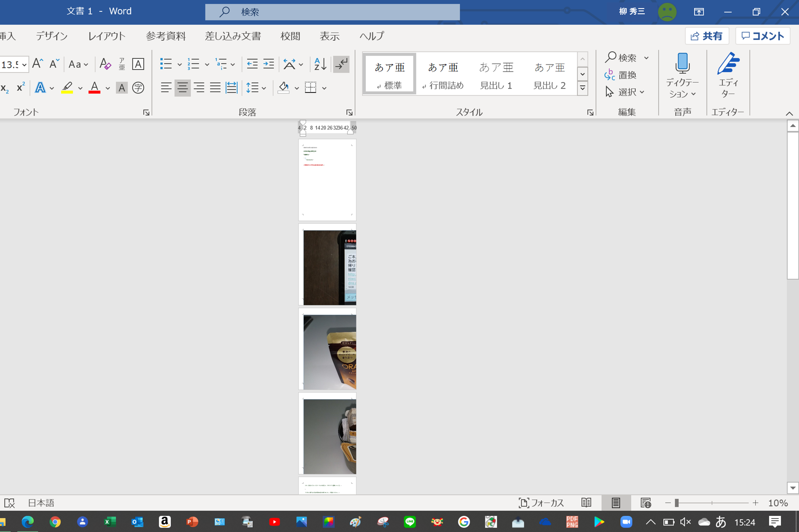Open the 参考資料 tab
Image resolution: width=799 pixels, height=532 pixels.
click(x=166, y=36)
